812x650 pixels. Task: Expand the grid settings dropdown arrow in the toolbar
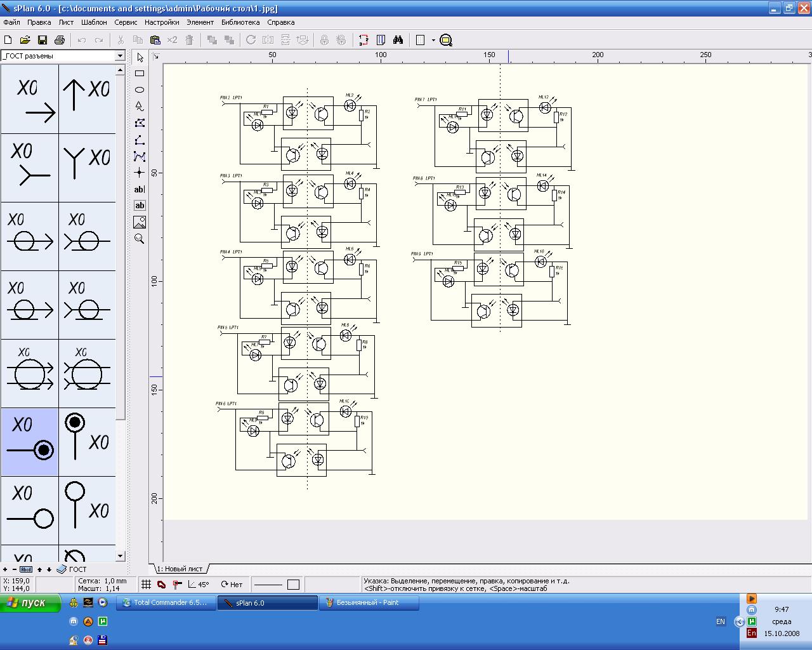tap(433, 40)
